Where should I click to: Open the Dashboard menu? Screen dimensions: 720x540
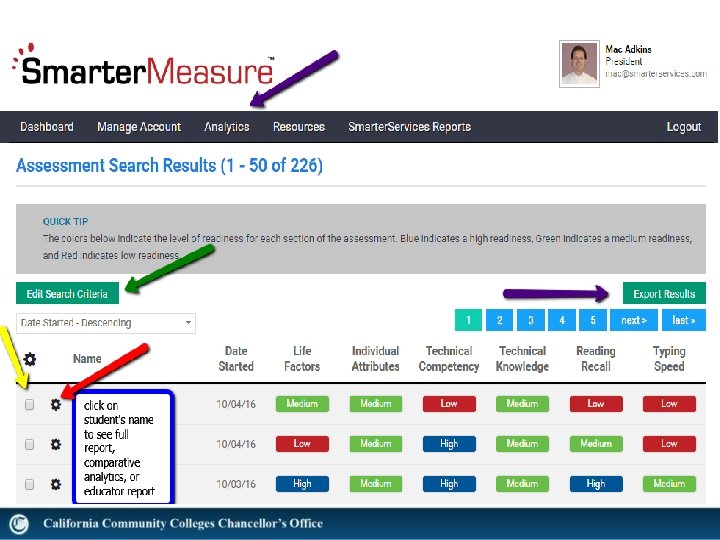click(x=47, y=127)
